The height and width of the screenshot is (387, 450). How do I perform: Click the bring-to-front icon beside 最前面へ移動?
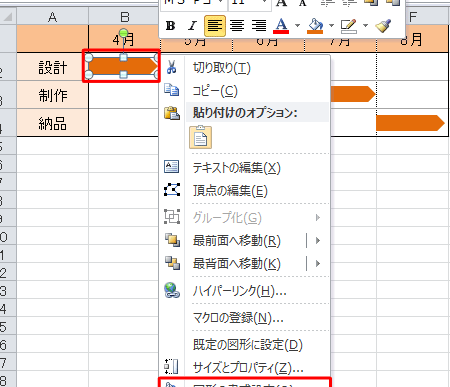point(173,240)
